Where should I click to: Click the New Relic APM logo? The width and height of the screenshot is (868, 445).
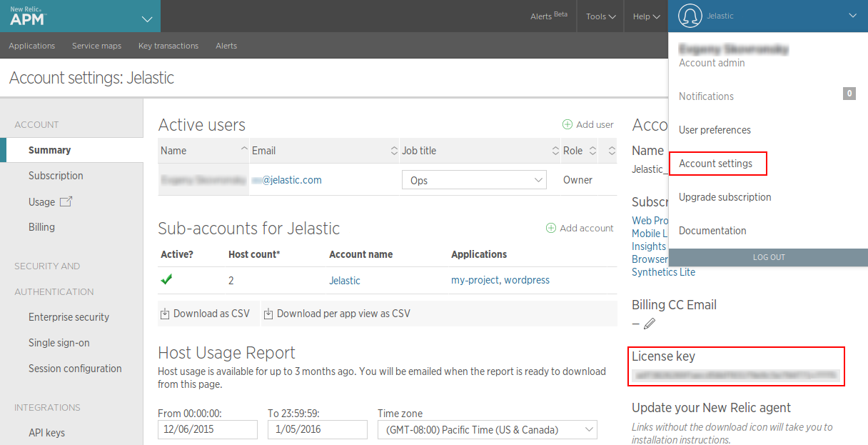(27, 16)
